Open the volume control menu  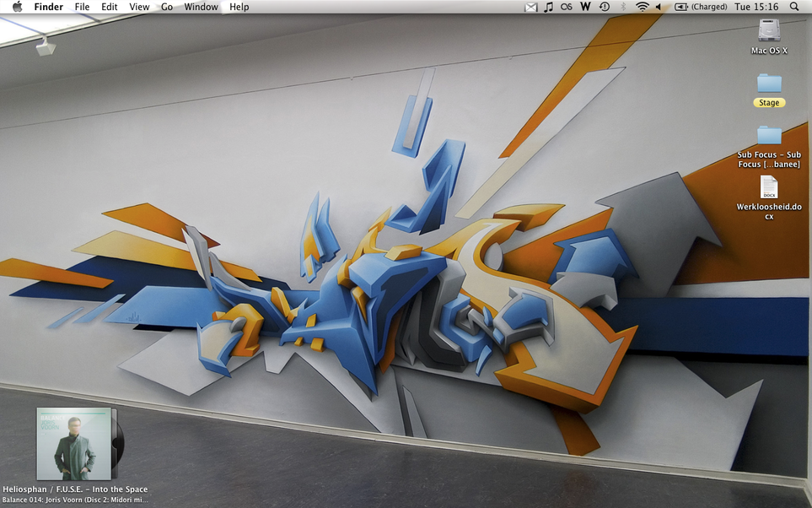(659, 7)
